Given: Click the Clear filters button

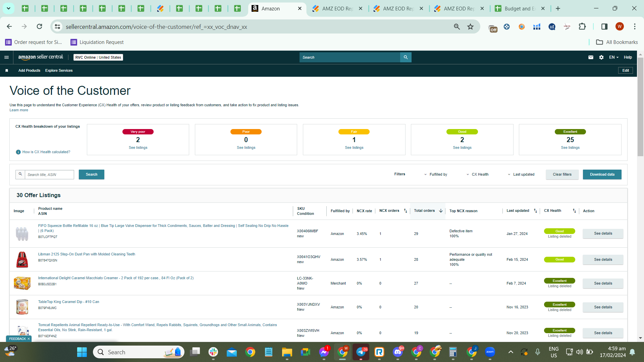Looking at the screenshot, I should (562, 174).
